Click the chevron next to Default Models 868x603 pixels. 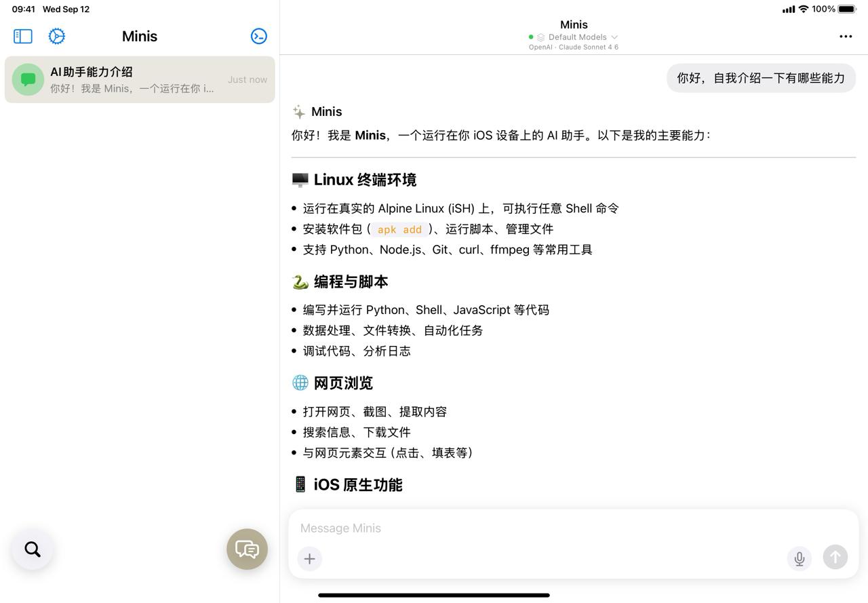(614, 37)
